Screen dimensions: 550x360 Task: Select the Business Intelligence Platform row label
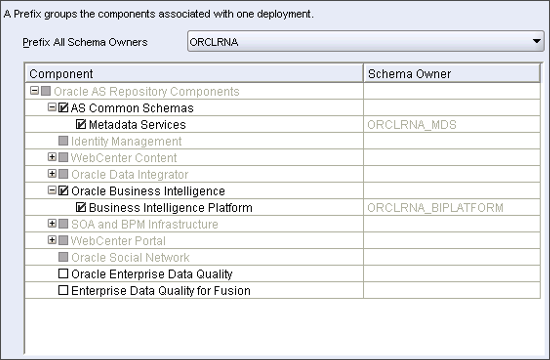pyautogui.click(x=170, y=208)
